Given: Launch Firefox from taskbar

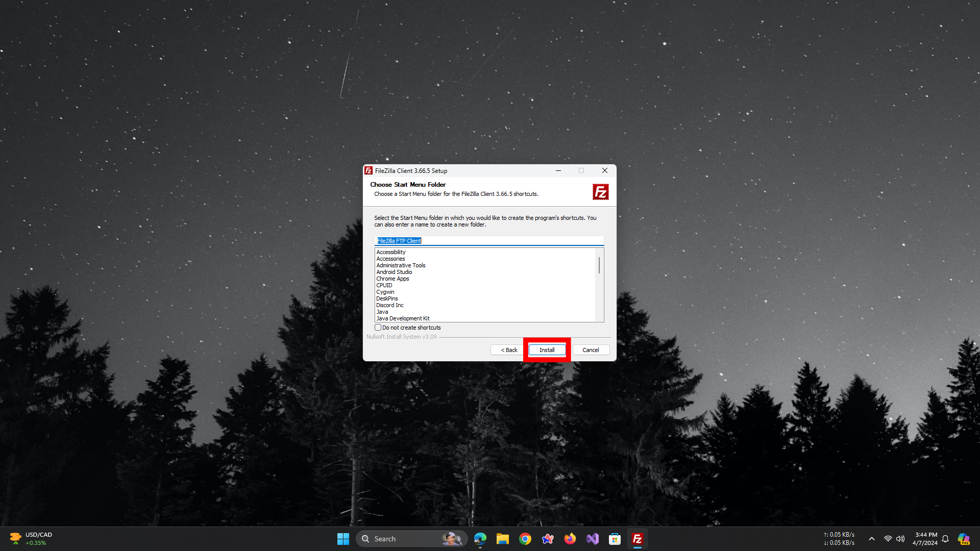Looking at the screenshot, I should [x=570, y=539].
